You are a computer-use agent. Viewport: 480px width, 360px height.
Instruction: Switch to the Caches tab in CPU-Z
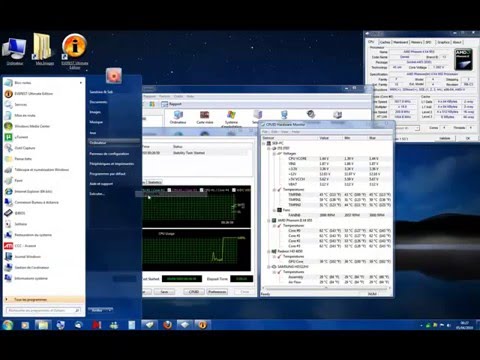pos(385,42)
